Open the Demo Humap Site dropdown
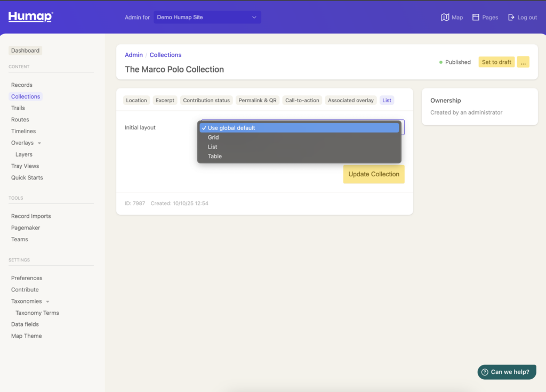Screen dimensions: 546x392 [207, 18]
